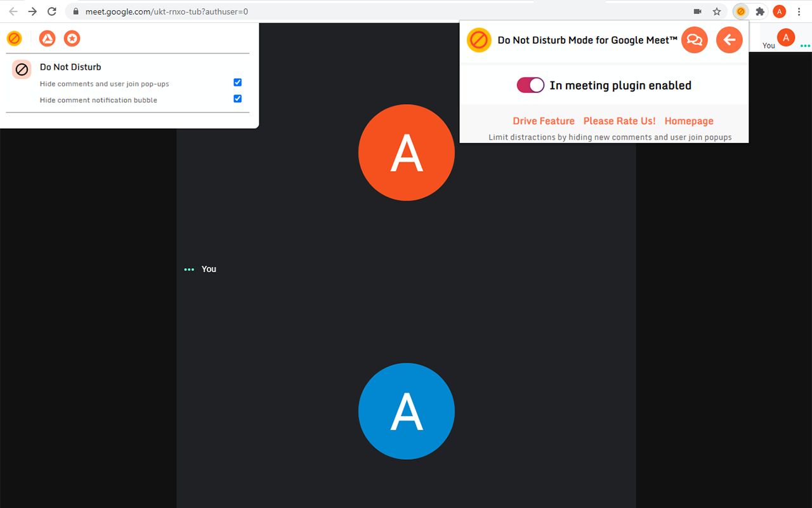The width and height of the screenshot is (812, 508).
Task: Click the browser forward arrow
Action: [x=32, y=11]
